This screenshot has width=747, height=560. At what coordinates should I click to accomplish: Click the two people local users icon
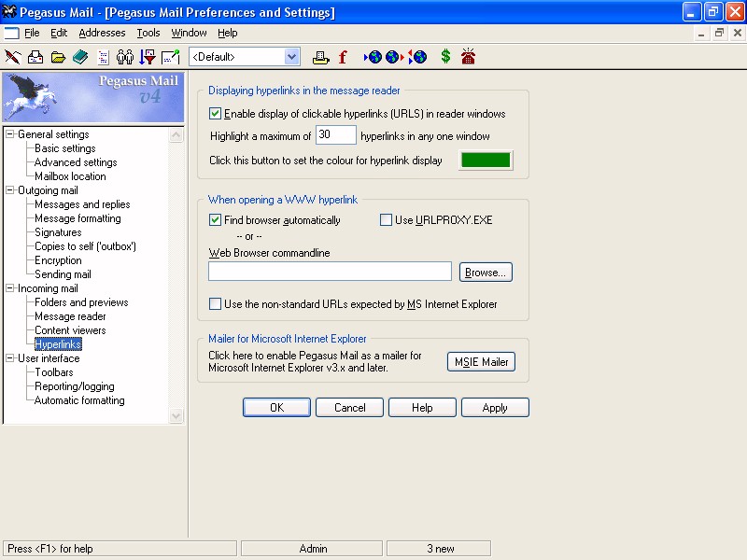click(125, 57)
